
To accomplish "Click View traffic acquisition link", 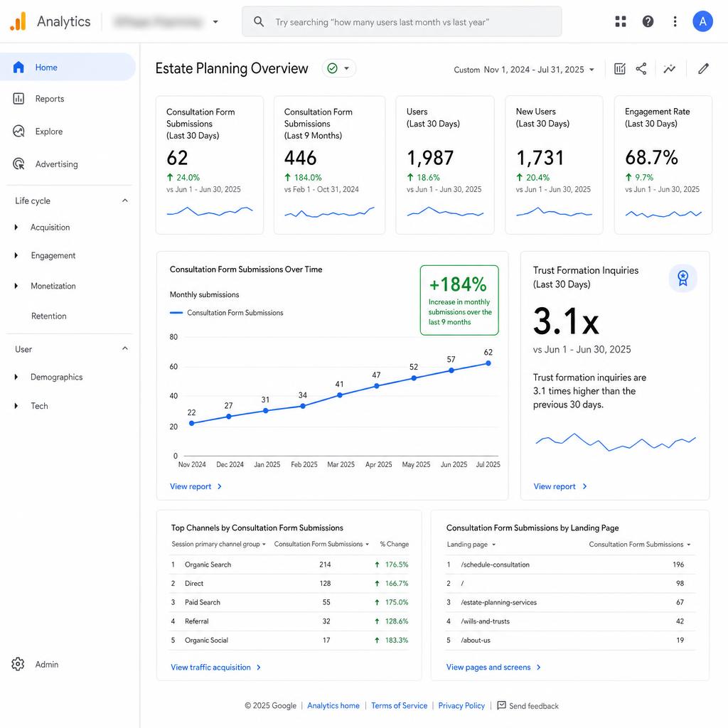I will tap(215, 667).
